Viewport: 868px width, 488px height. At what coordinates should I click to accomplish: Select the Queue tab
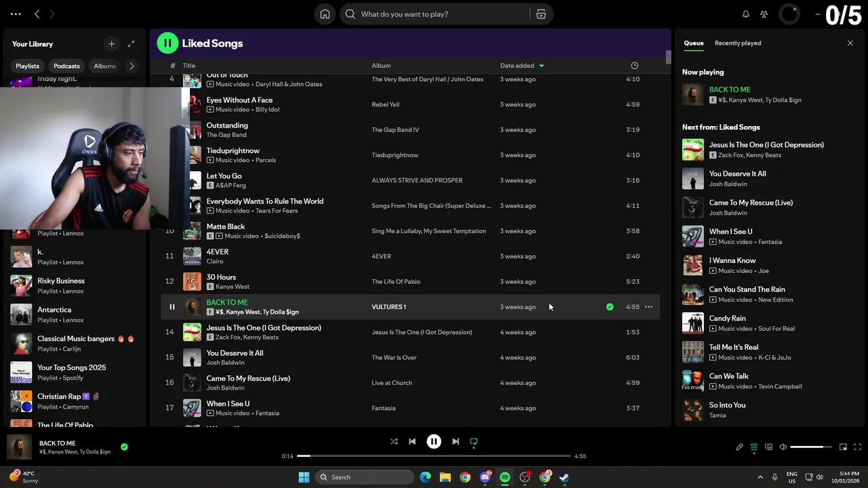(694, 43)
